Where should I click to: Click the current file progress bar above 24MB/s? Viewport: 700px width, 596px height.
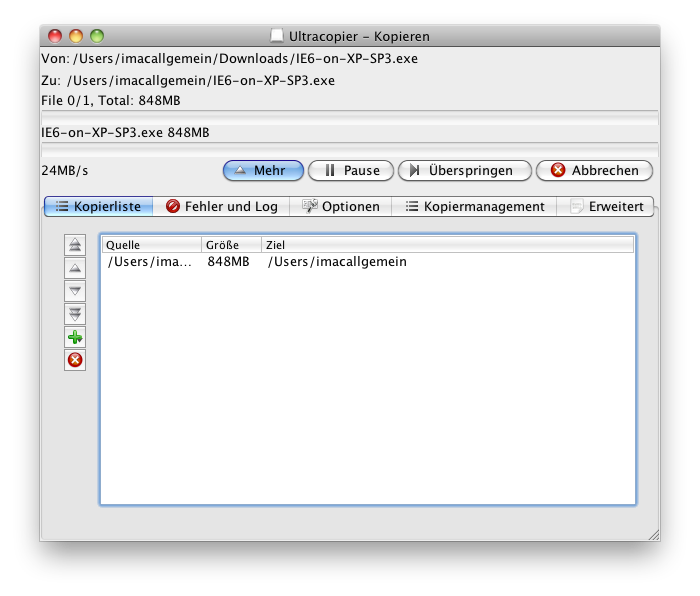[350, 150]
